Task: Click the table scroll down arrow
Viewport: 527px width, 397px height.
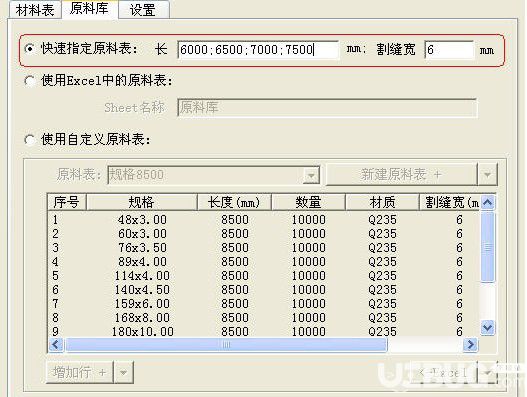Action: coord(488,327)
